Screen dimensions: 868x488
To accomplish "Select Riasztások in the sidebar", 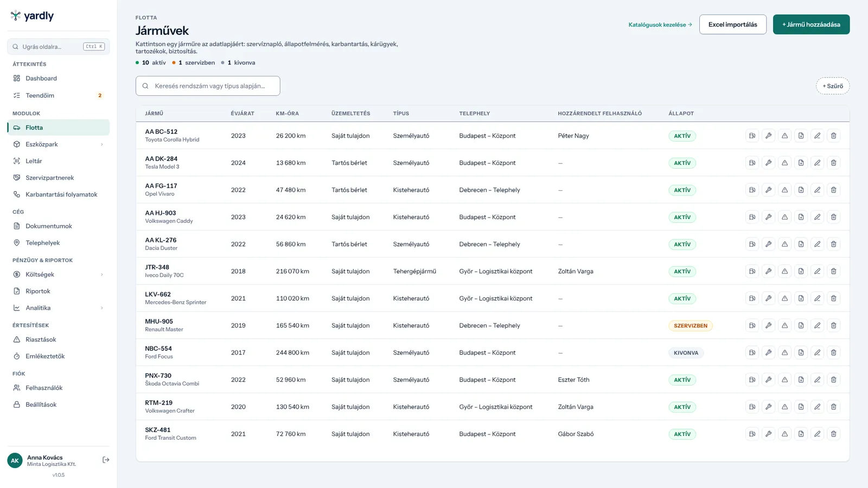I will coord(59,339).
